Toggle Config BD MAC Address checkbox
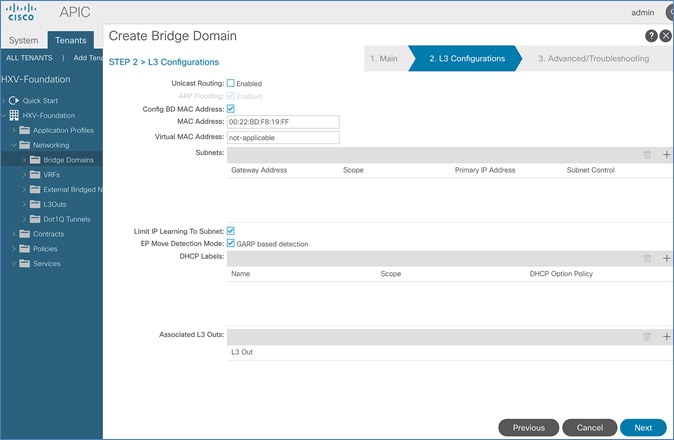Image resolution: width=674 pixels, height=440 pixels. tap(231, 108)
